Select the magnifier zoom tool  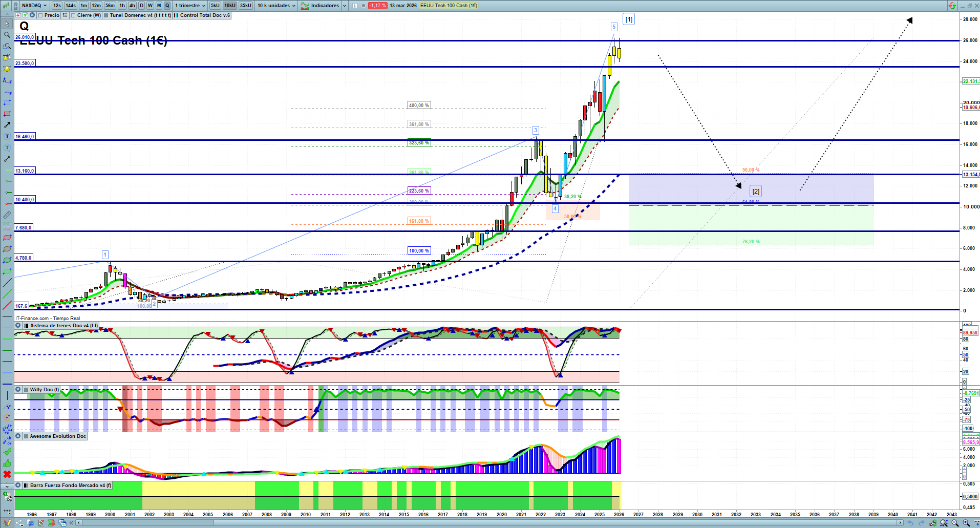[x=7, y=35]
